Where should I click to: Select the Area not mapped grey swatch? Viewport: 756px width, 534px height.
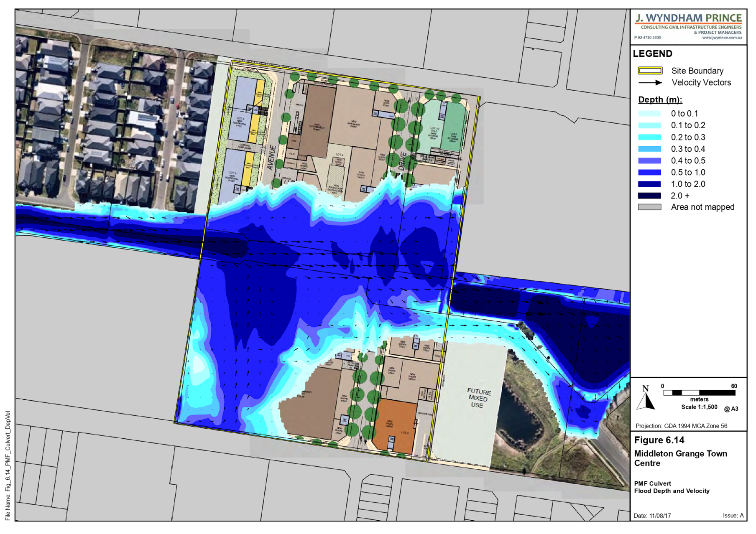tap(649, 207)
